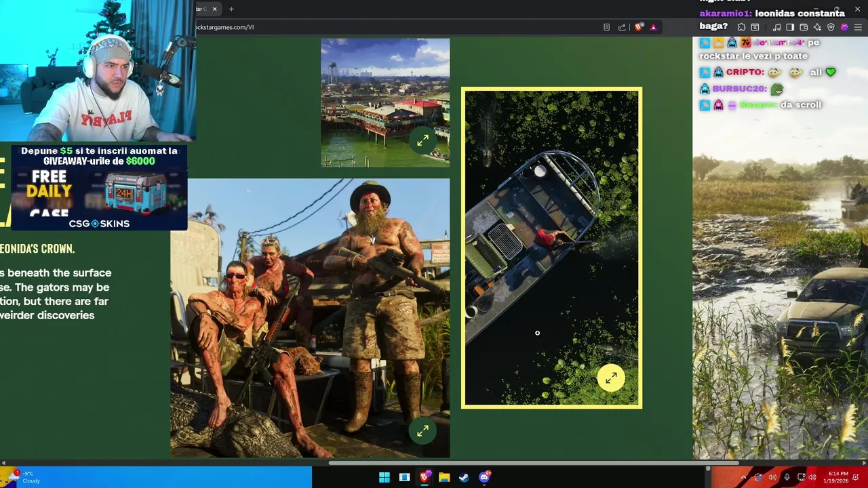Open the three armed locals screenshot

[310, 318]
